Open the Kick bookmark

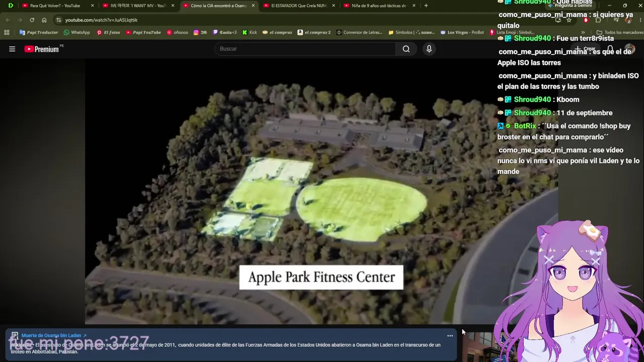(250, 32)
